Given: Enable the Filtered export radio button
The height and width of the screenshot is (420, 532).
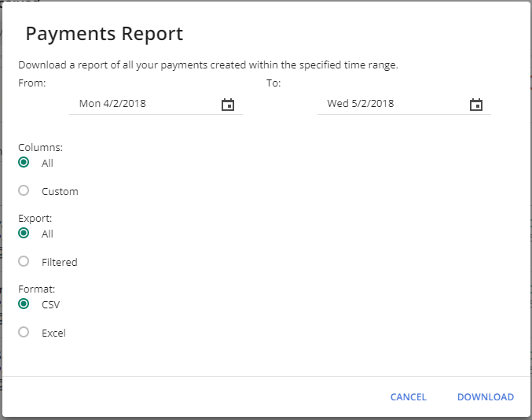Looking at the screenshot, I should click(24, 261).
